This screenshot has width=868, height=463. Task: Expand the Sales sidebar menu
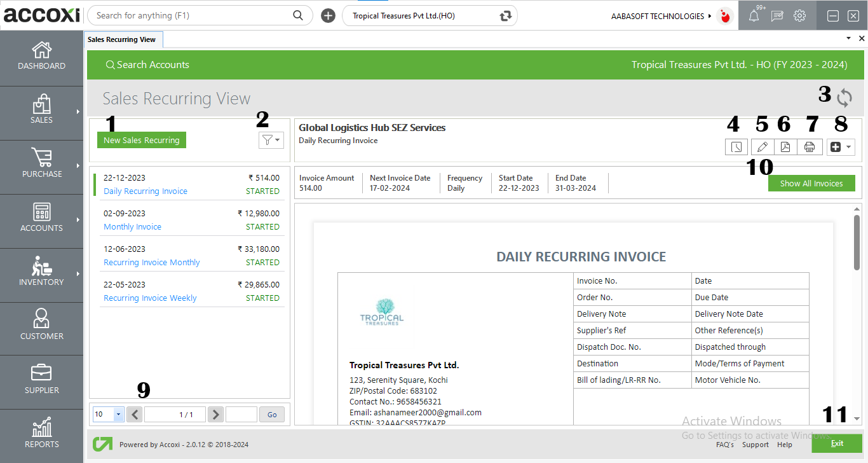[x=41, y=110]
